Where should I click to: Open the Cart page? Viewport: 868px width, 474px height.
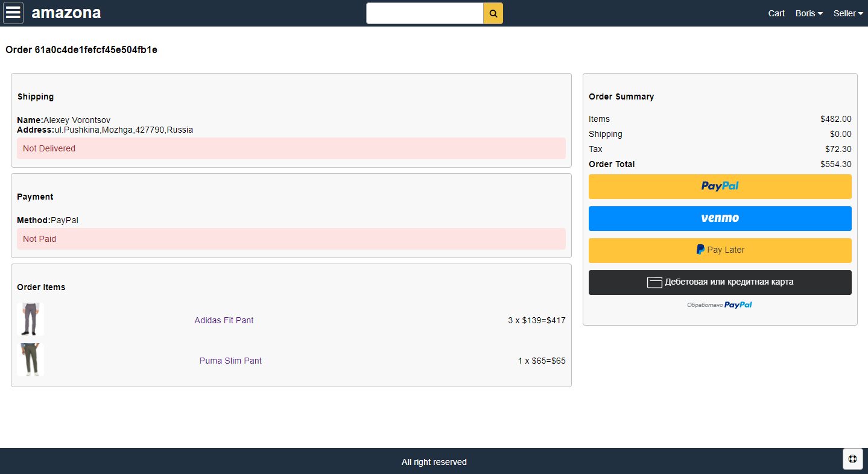[776, 13]
